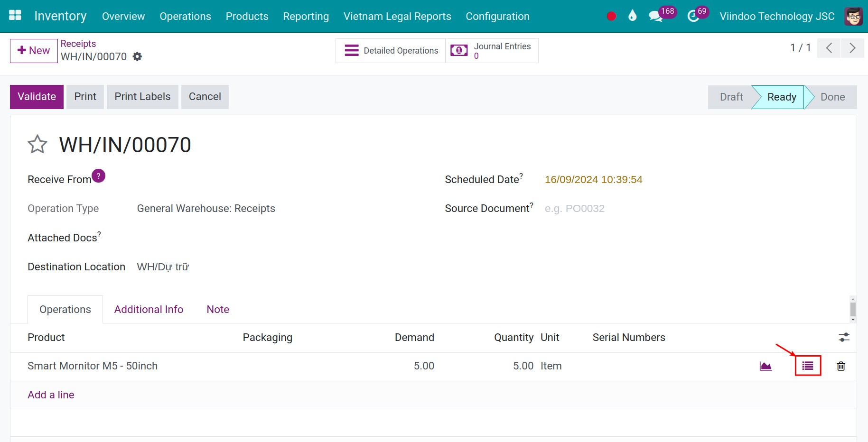Click Print Labels button

click(142, 97)
